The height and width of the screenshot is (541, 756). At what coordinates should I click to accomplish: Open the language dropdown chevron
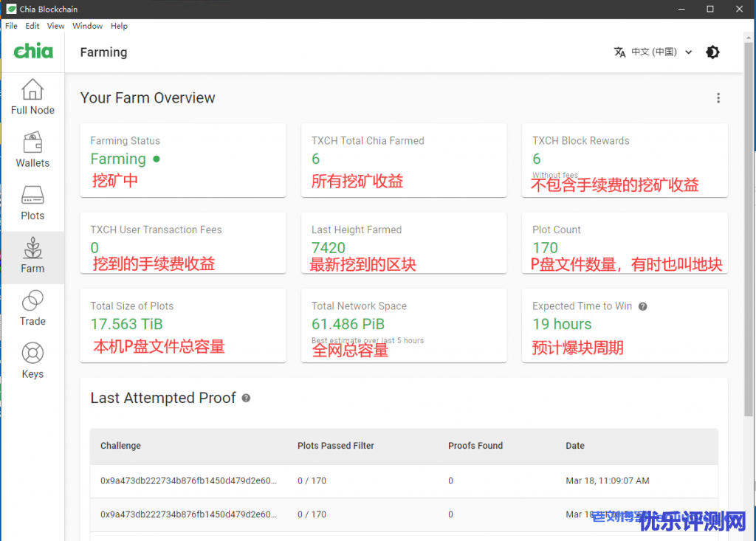[689, 52]
